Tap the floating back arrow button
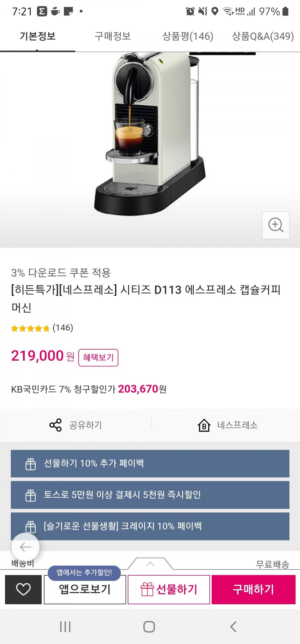 click(x=25, y=547)
